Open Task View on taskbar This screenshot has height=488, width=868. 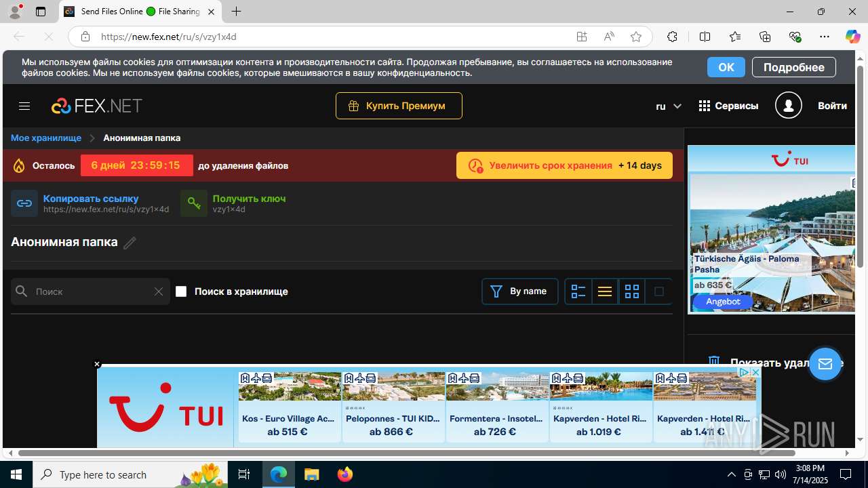point(244,474)
